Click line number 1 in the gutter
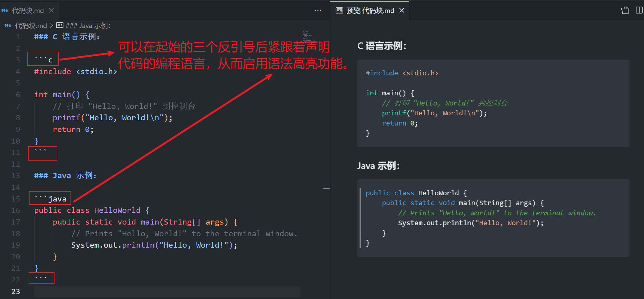Viewport: 644px width, 299px height. [x=18, y=37]
